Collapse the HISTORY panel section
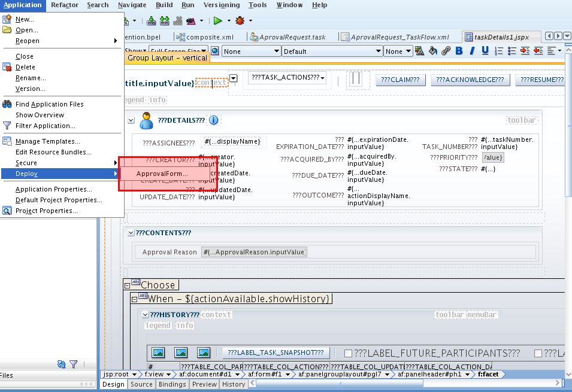 [145, 315]
